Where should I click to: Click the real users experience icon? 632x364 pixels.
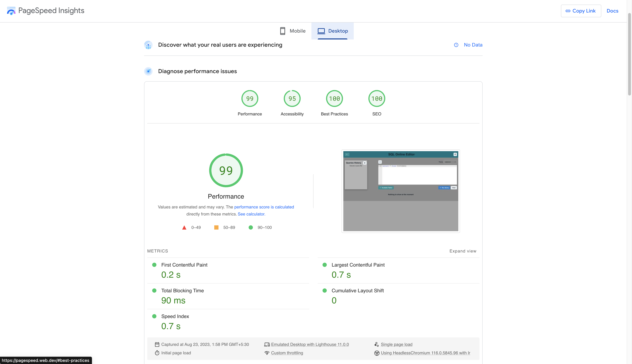coord(148,45)
